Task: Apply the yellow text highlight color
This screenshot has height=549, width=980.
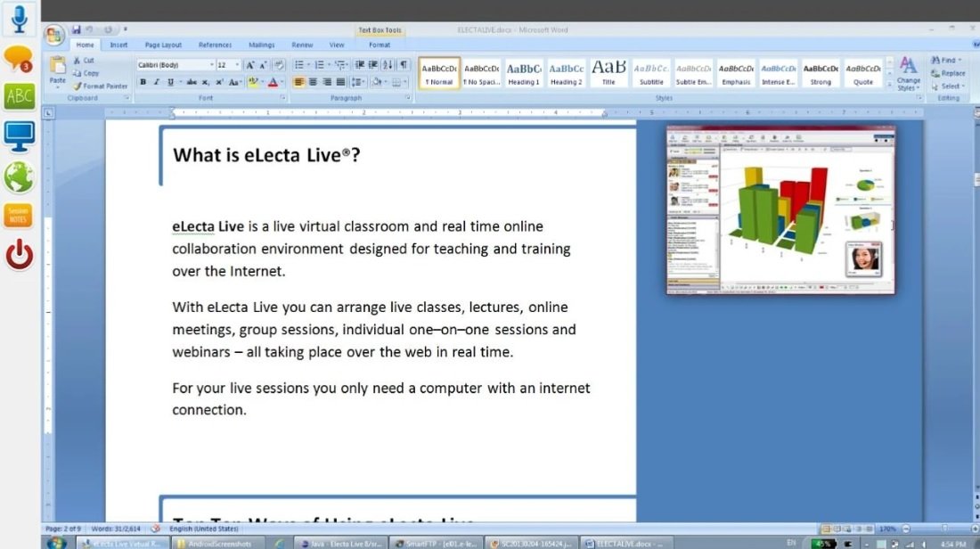Action: (x=252, y=82)
